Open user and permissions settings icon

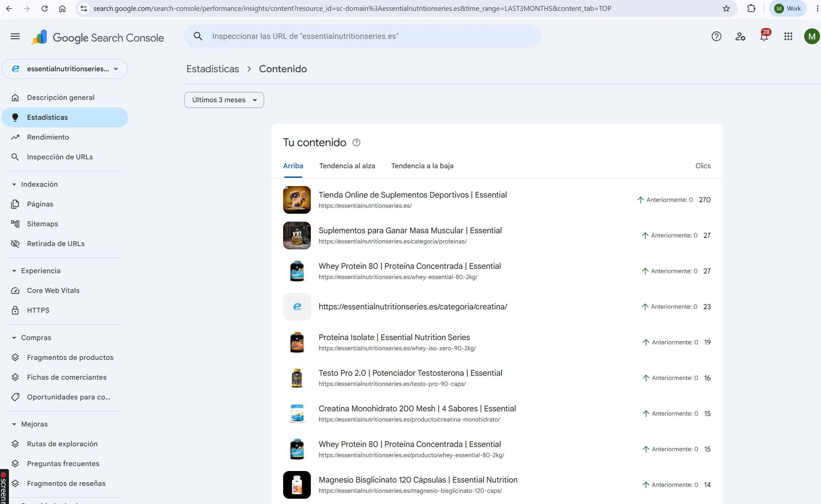click(x=740, y=36)
